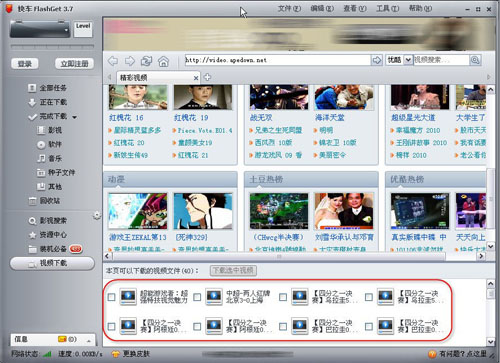Screen dimensions: 500x363
Task: Go to home page via house icon
Action: click(163, 61)
